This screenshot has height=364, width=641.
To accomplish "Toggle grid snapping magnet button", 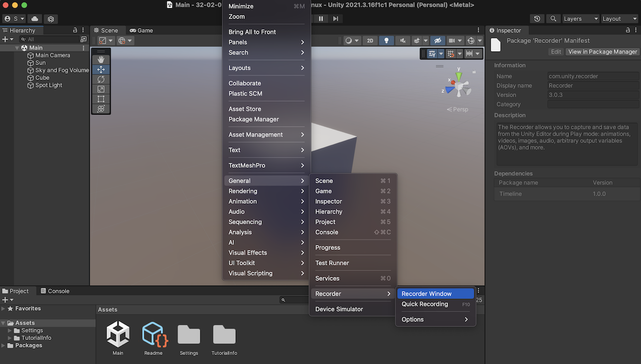I will tap(451, 54).
